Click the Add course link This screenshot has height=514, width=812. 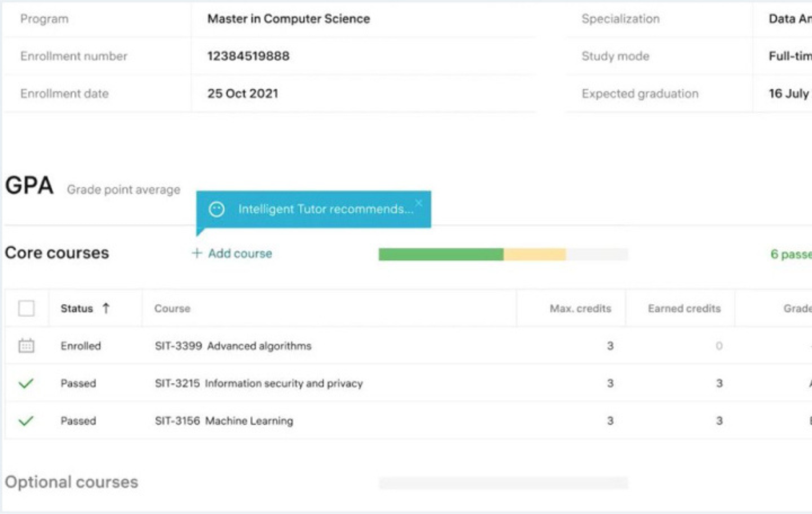240,253
